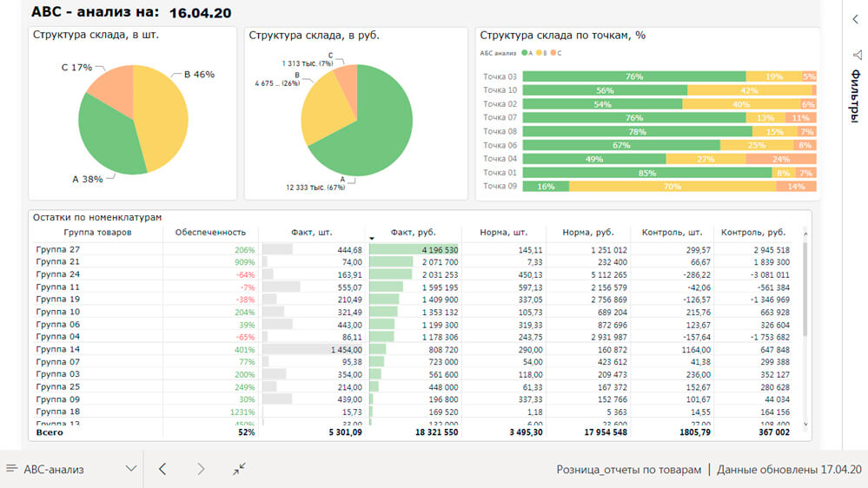Select the Группа 21 row label

pyautogui.click(x=58, y=261)
